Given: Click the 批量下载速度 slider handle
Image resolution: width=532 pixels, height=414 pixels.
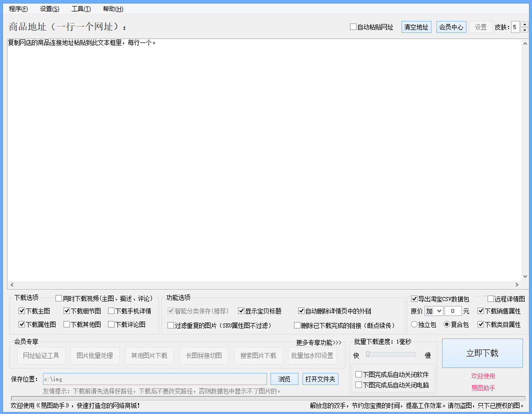Looking at the screenshot, I should (x=367, y=354).
